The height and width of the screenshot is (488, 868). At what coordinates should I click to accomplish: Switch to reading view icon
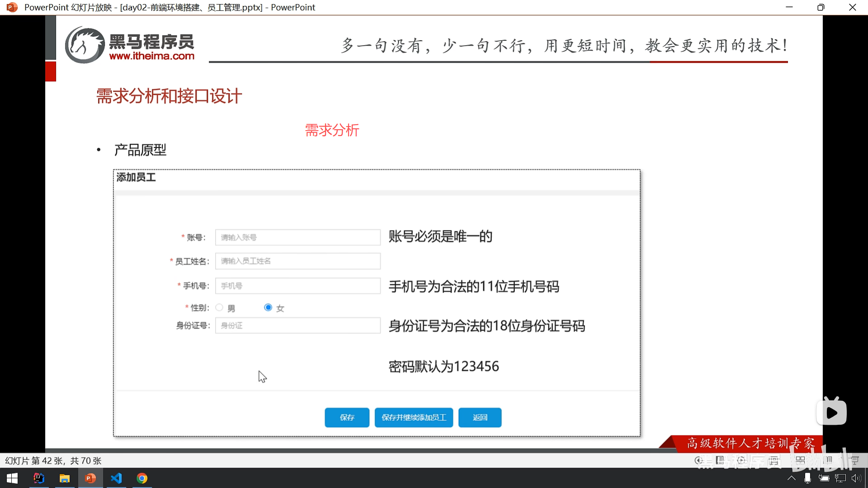[x=828, y=460]
